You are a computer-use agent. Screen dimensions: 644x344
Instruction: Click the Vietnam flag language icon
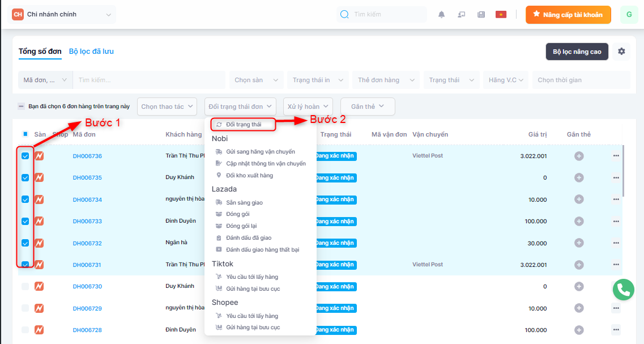point(501,15)
